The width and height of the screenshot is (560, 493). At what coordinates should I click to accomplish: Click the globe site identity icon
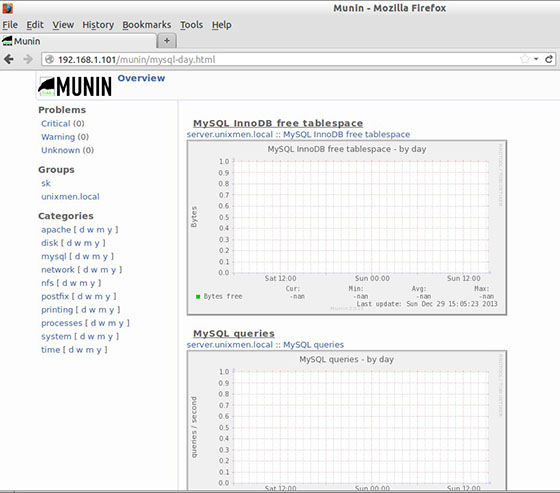click(x=50, y=59)
